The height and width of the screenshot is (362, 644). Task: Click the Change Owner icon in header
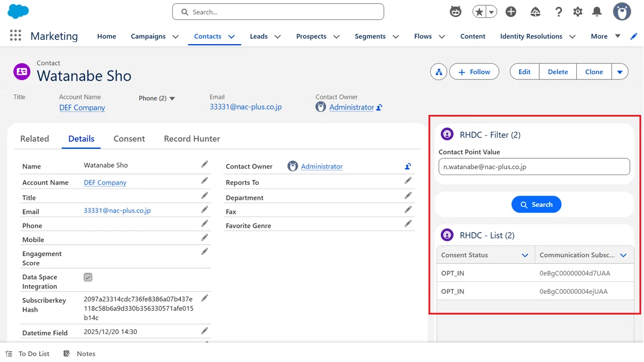[379, 107]
